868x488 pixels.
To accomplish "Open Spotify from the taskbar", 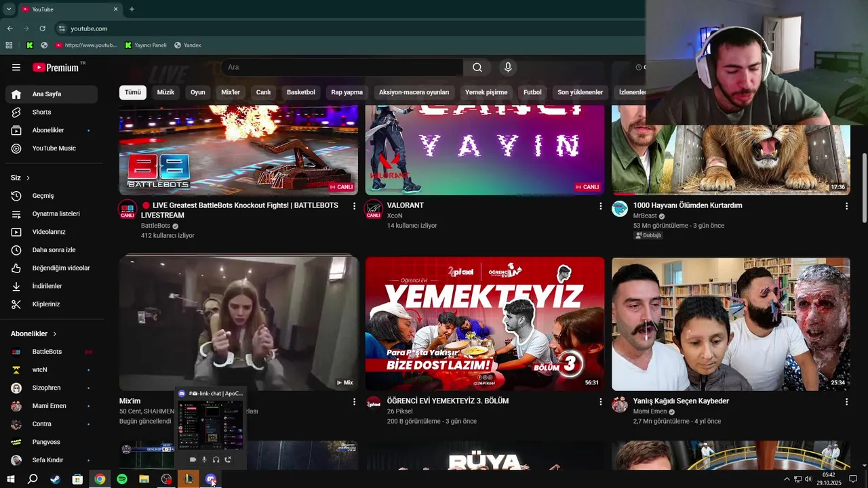I will pyautogui.click(x=122, y=479).
